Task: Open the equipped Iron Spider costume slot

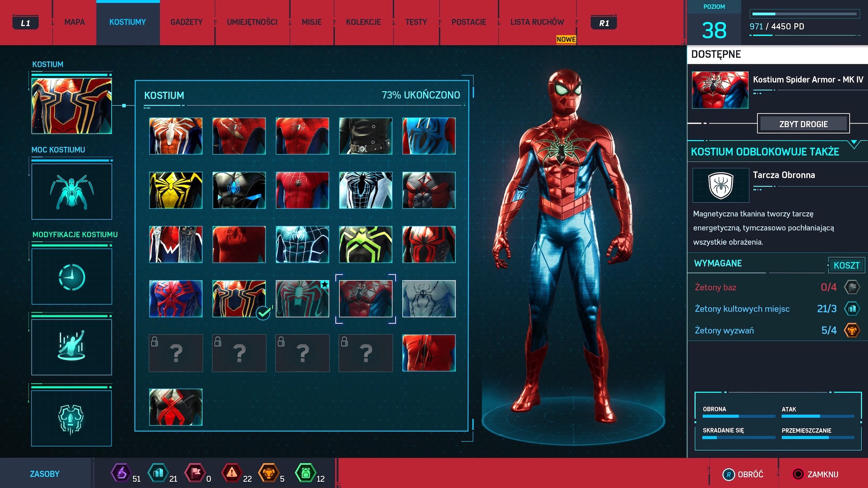Action: click(71, 106)
